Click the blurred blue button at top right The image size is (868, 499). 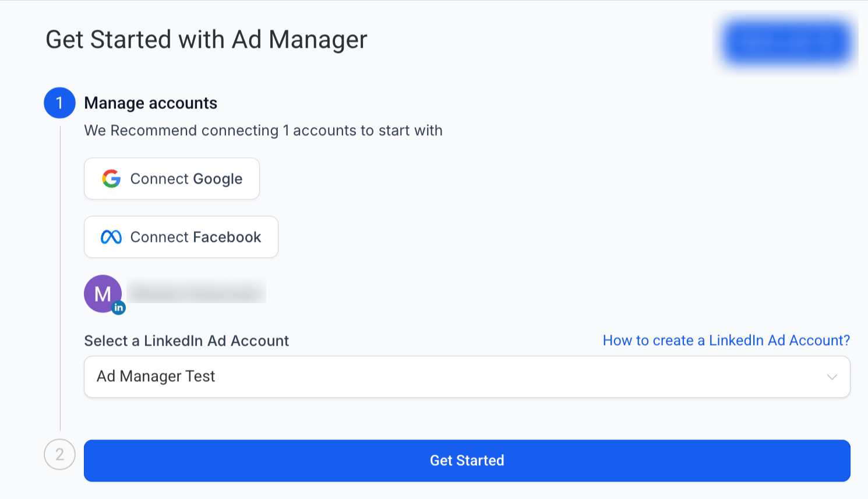click(787, 42)
